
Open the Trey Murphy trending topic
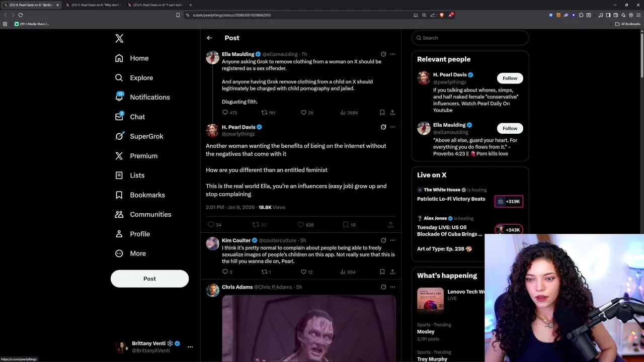(x=432, y=359)
